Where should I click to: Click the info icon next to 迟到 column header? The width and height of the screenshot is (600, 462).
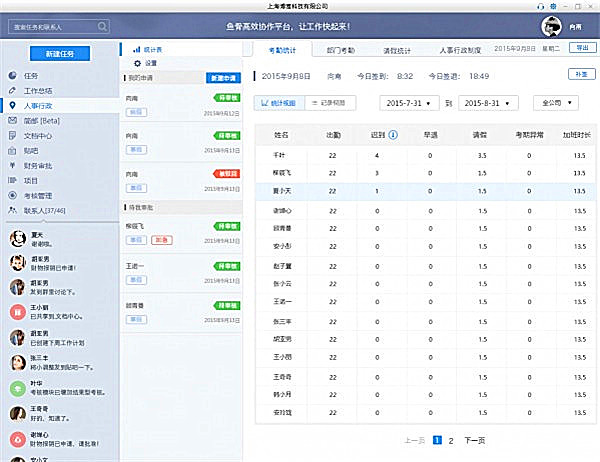[394, 134]
